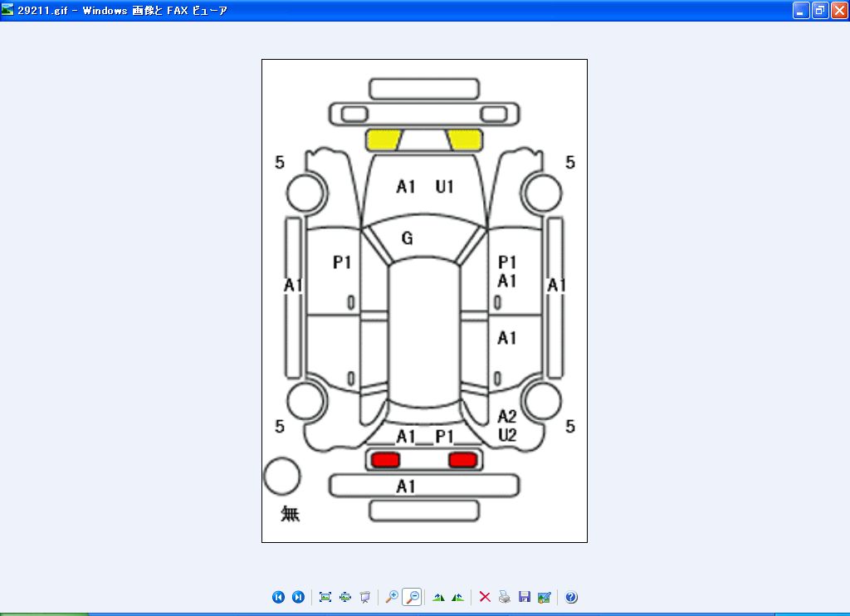Go to the previous image
This screenshot has width=850, height=616.
279,597
